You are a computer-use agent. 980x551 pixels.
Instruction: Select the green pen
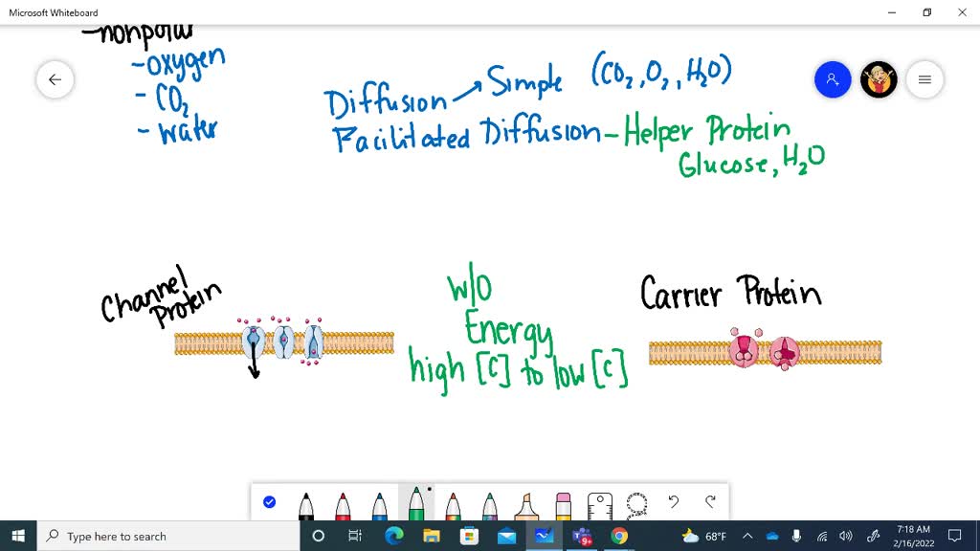[416, 503]
